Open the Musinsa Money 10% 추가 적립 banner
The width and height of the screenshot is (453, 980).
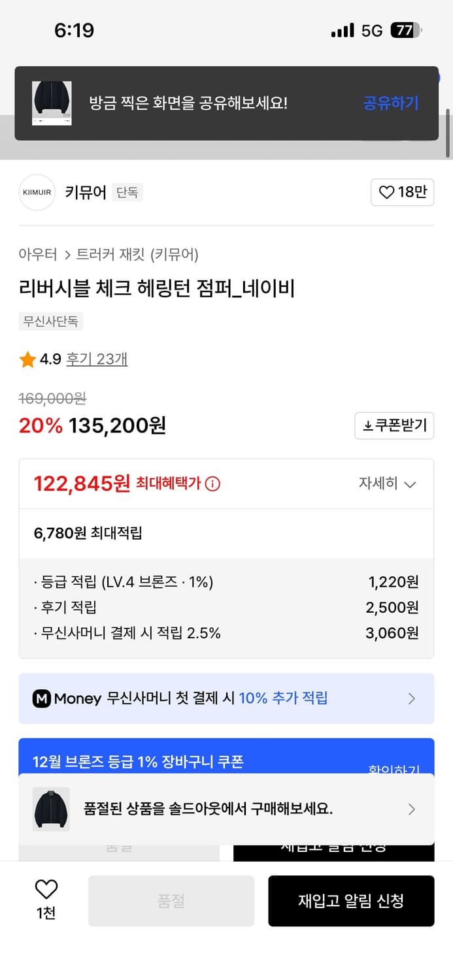click(x=226, y=698)
